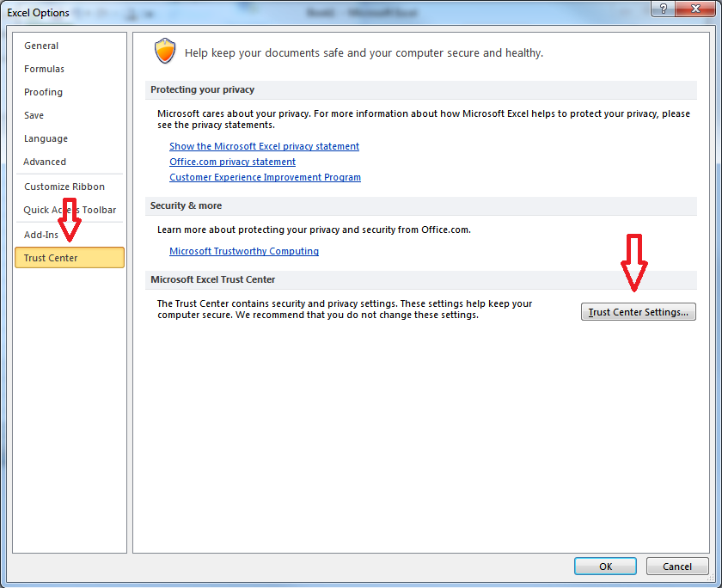This screenshot has width=722, height=588.
Task: Confirm with the OK button
Action: 605,567
